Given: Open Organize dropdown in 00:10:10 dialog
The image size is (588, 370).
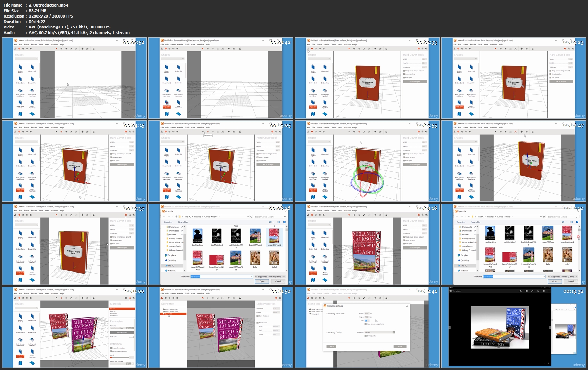Looking at the screenshot, I should [461, 222].
